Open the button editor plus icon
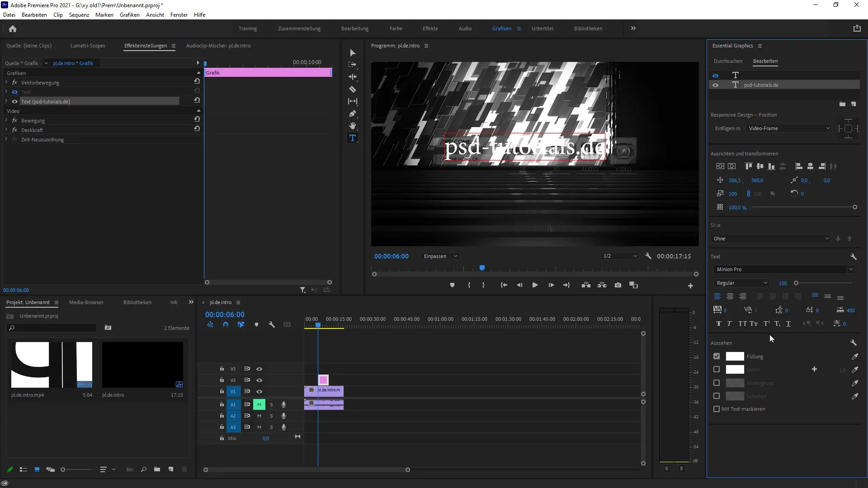The height and width of the screenshot is (488, 868). click(x=690, y=286)
